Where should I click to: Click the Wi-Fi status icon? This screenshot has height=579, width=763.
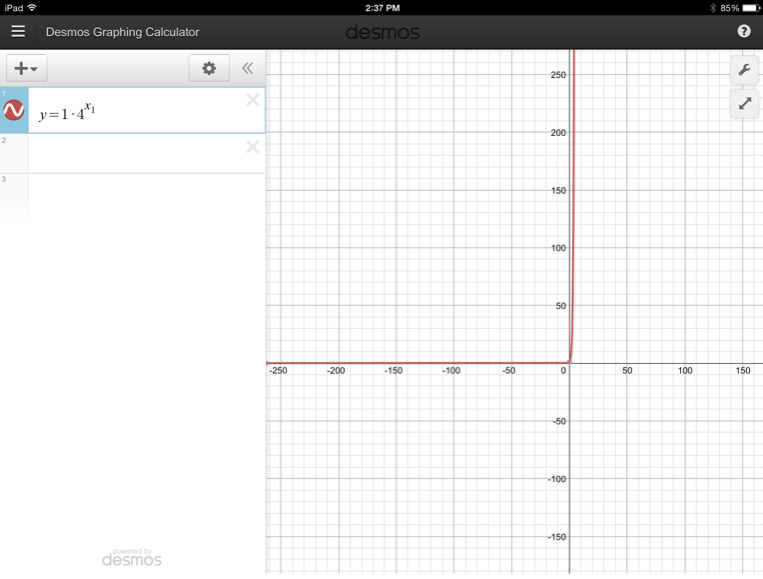[x=32, y=7]
